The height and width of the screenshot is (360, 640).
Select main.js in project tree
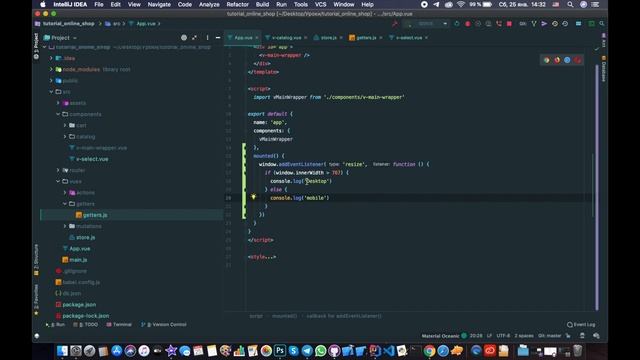coord(78,260)
